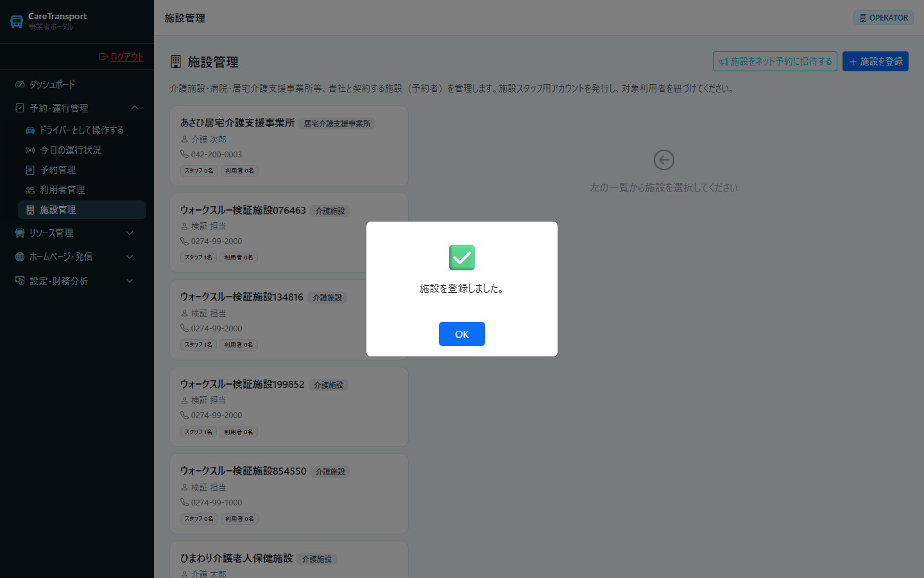Click the bus icon beside リソース管理
Image resolution: width=924 pixels, height=578 pixels.
point(20,232)
